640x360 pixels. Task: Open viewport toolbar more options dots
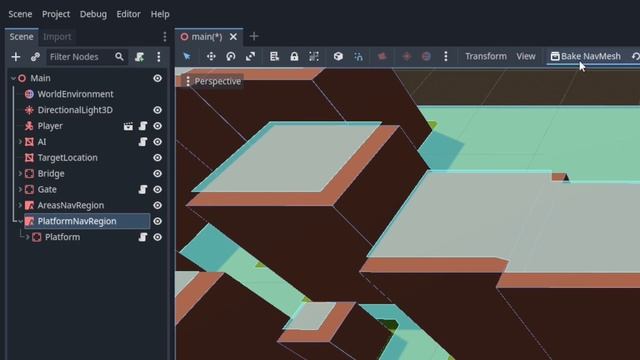pos(446,56)
